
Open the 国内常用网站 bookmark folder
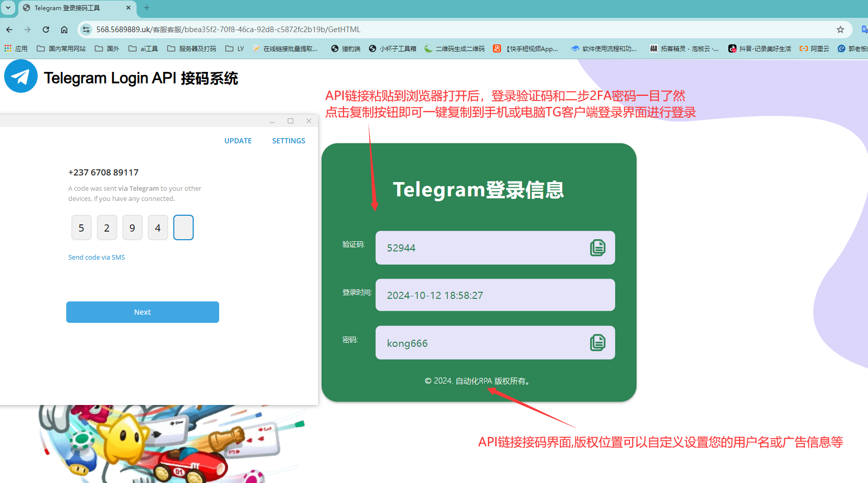pyautogui.click(x=61, y=48)
